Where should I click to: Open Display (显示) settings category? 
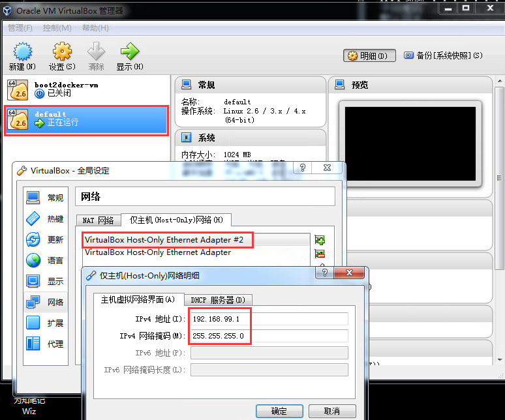45,281
